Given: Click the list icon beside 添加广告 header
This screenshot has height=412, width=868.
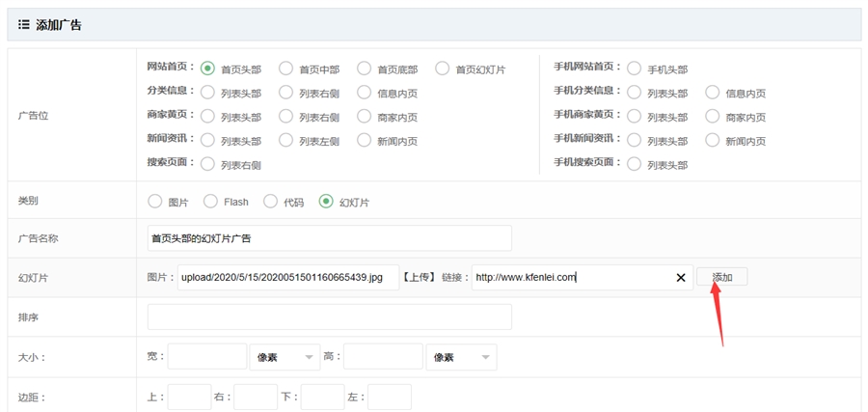Looking at the screenshot, I should [23, 25].
